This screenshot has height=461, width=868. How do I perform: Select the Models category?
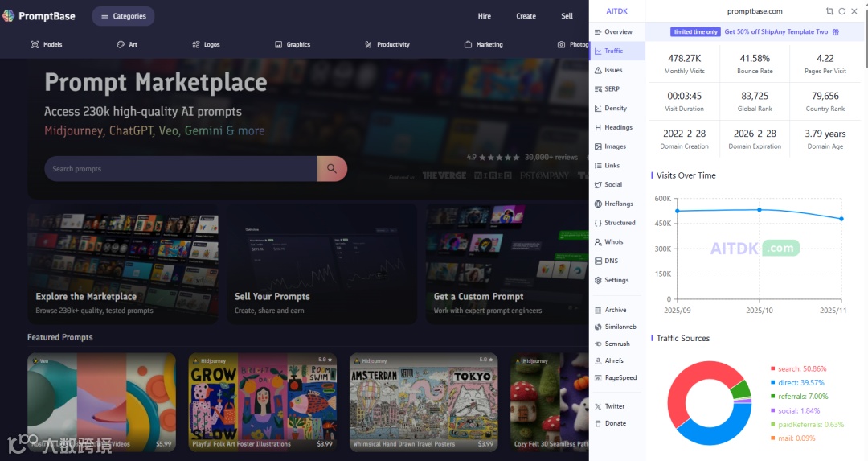[x=47, y=44]
